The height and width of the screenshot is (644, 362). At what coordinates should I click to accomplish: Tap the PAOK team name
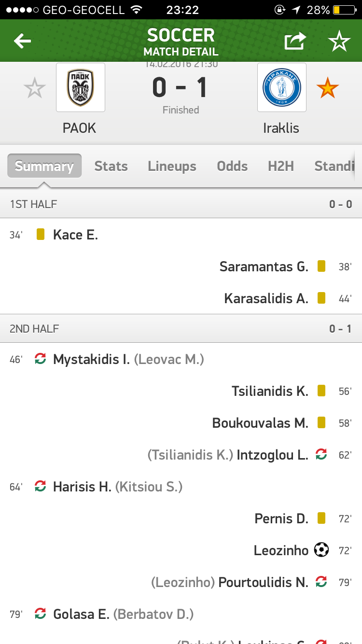click(80, 128)
